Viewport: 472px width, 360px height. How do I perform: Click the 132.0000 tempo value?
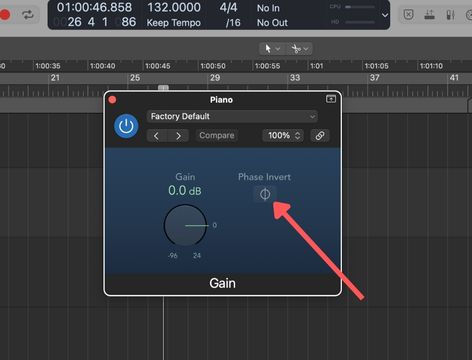(x=174, y=7)
